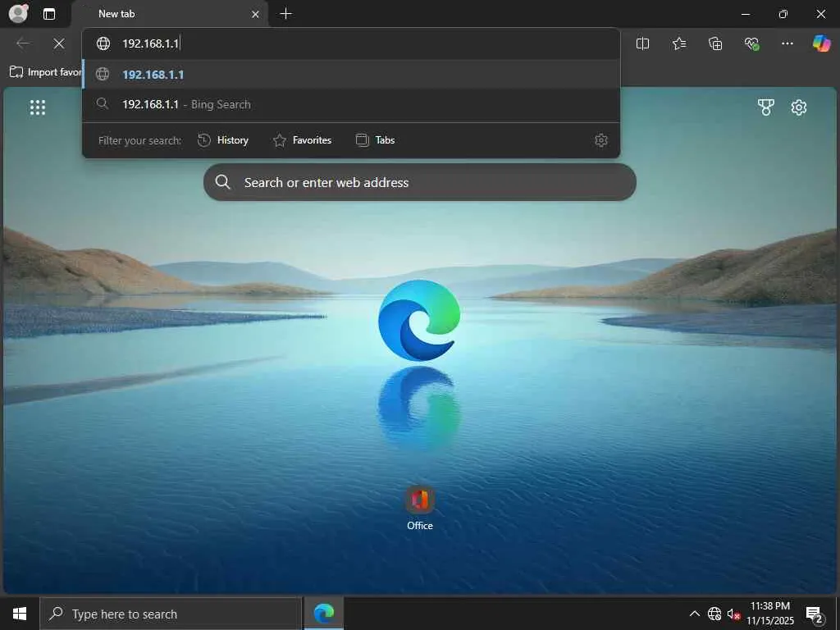
Task: Open new tab page settings gear
Action: click(x=799, y=107)
